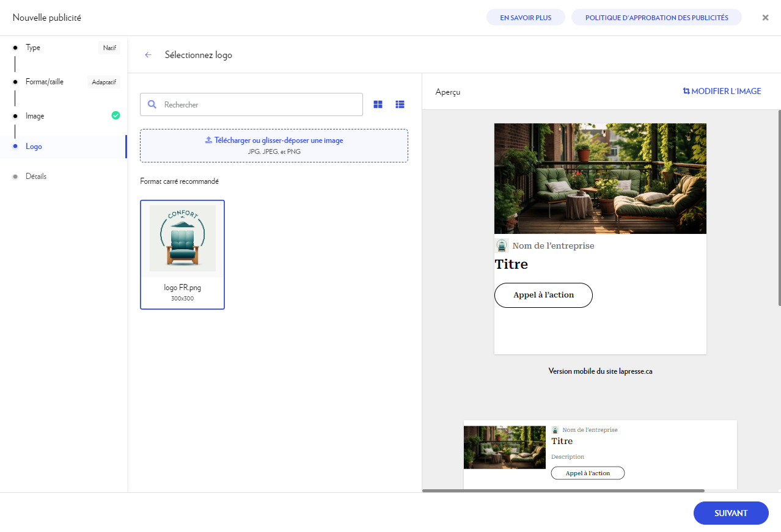Switch to list view layout
The image size is (781, 532).
[x=400, y=104]
